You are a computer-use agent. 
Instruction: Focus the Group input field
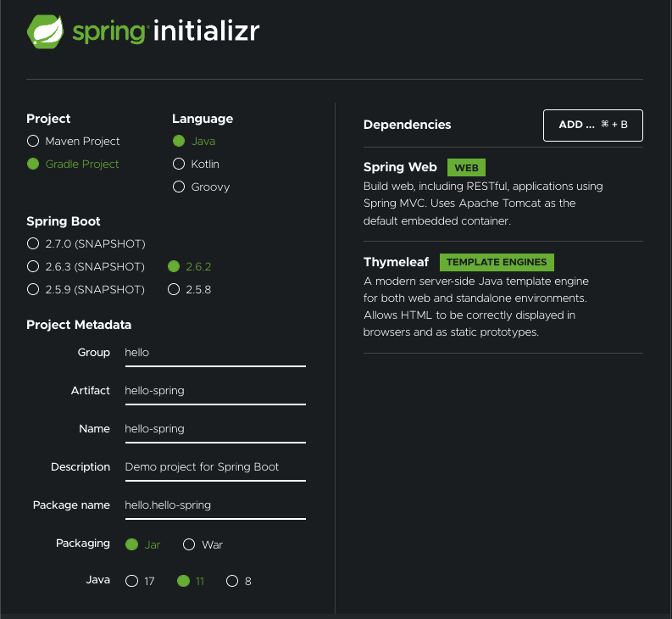click(215, 353)
